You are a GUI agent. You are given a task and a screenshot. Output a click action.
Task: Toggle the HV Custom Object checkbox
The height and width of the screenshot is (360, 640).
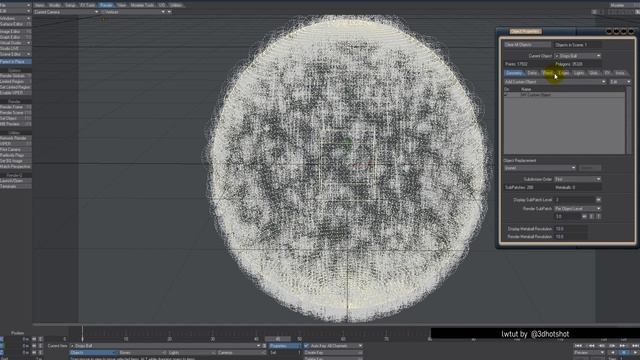[x=507, y=95]
